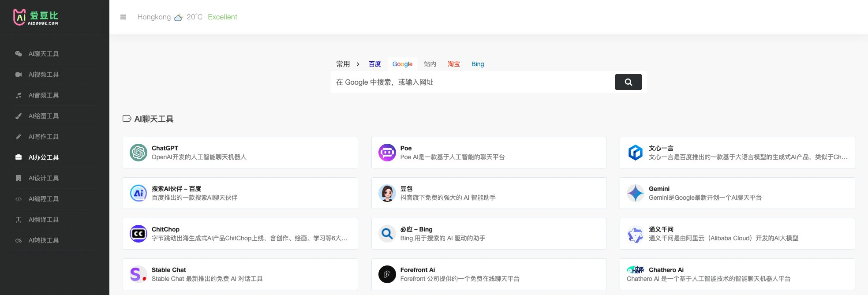Open the Stable Chat title link
The height and width of the screenshot is (295, 868).
(169, 270)
